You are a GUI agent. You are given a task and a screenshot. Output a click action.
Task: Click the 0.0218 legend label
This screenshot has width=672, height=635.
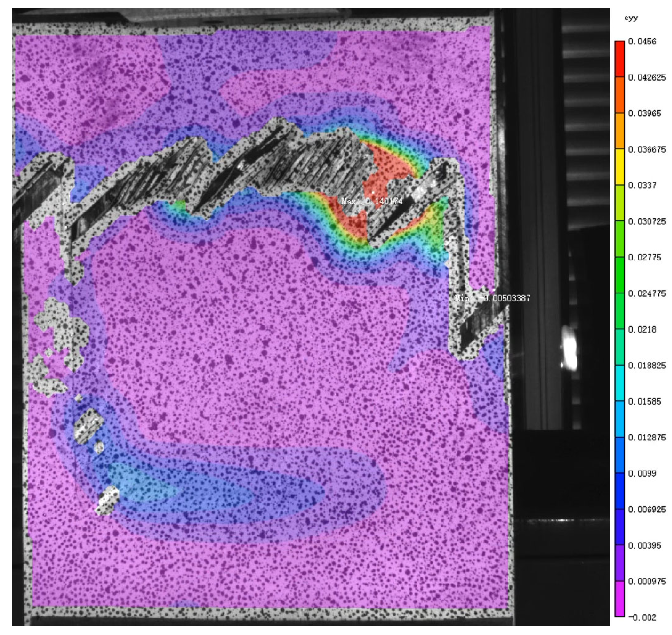click(x=642, y=329)
